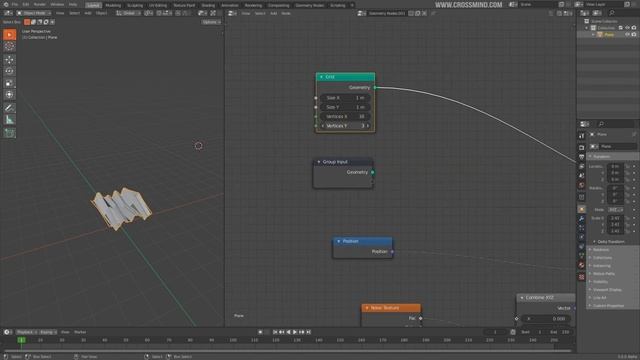Toggle the new select mode button
The height and width of the screenshot is (360, 640).
tap(27, 22)
